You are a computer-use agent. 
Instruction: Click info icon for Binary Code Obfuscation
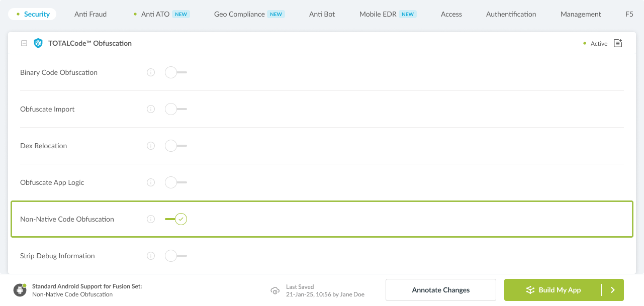pos(151,72)
